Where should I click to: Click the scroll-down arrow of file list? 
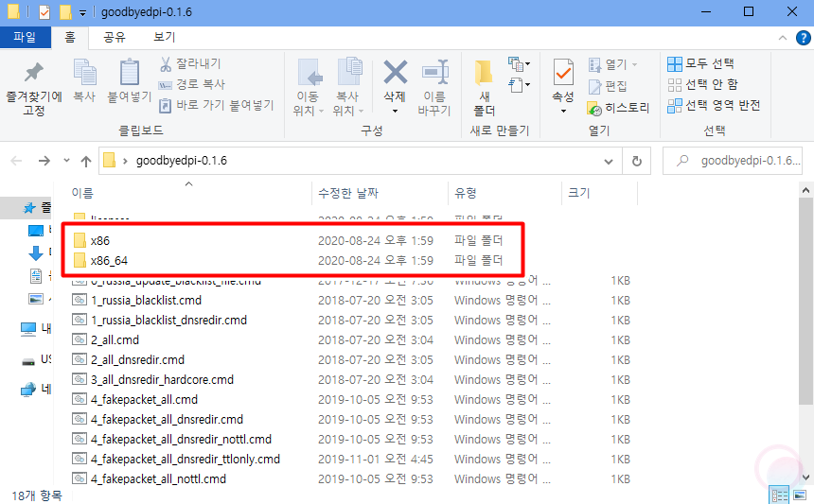click(805, 478)
